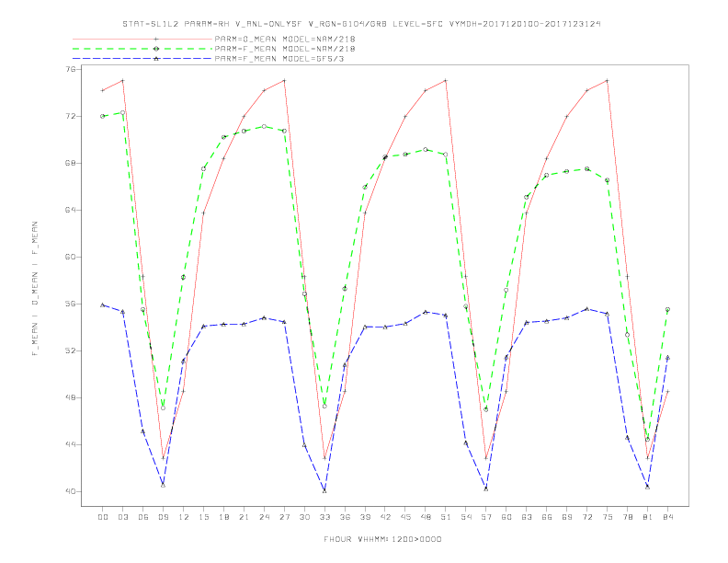728x563 pixels.
Task: Click x-axis tick label 81
Action: click(648, 517)
